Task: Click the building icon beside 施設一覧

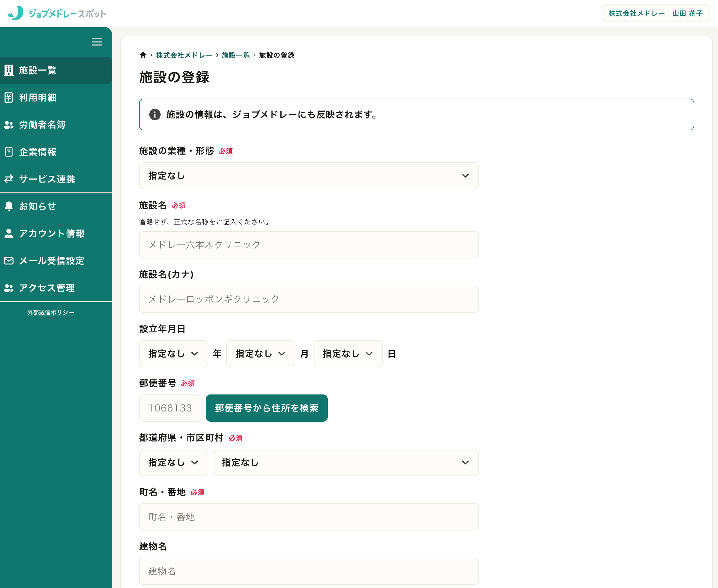Action: tap(9, 71)
